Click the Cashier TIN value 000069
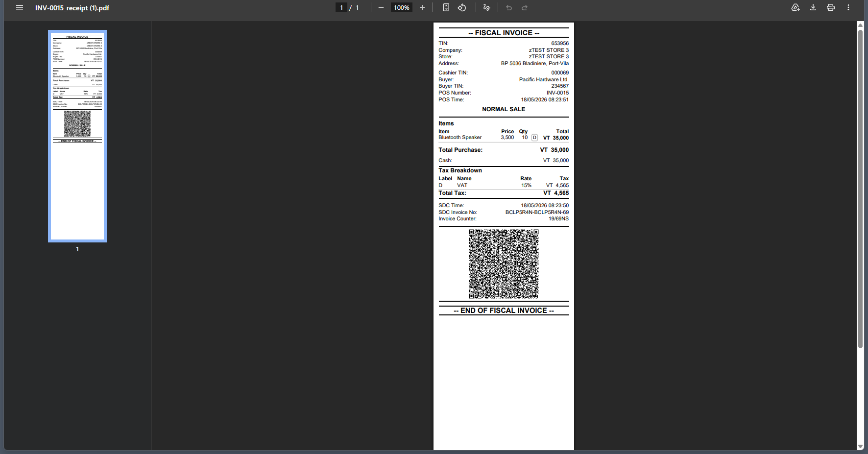Screen dimensions: 868x454 560,72
